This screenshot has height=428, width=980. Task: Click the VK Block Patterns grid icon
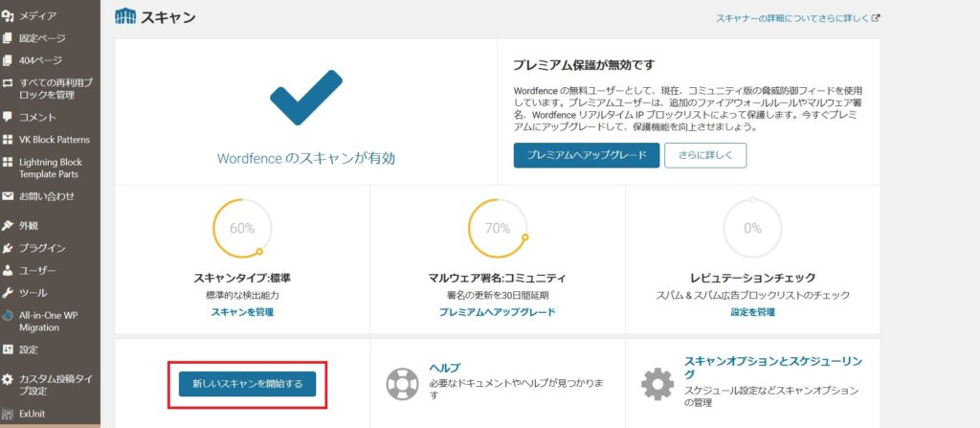pyautogui.click(x=8, y=140)
